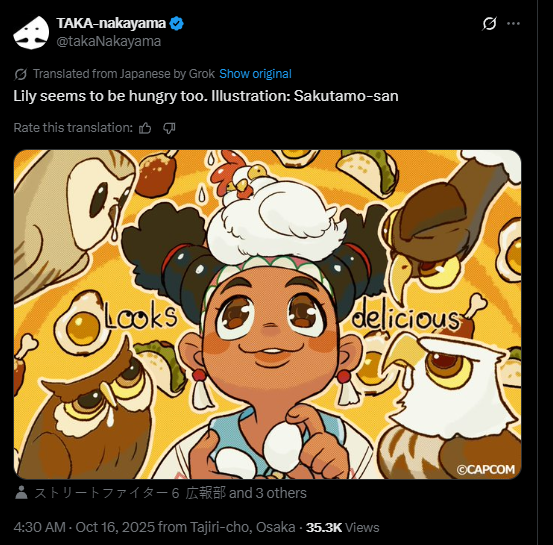Click the "Translated from Japanese by Grok" label
Screen dimensions: 553x545
pyautogui.click(x=124, y=74)
